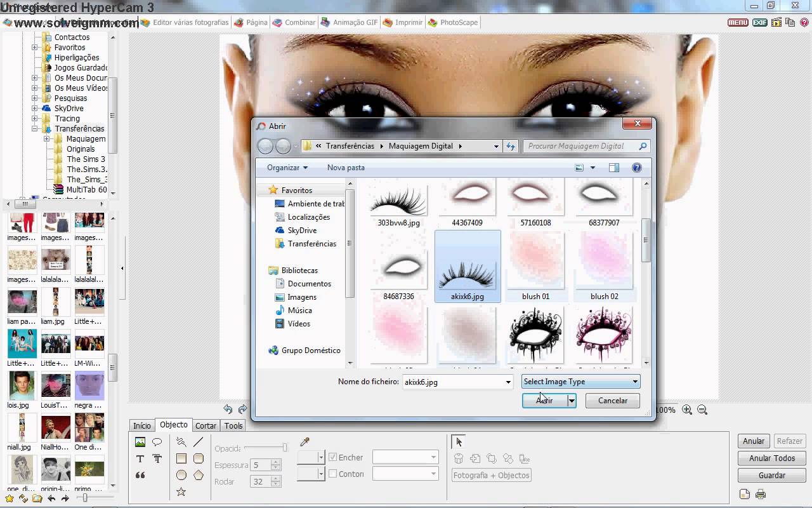Click the dialog preview pane icon
Screen dimensions: 812x508
pos(613,168)
